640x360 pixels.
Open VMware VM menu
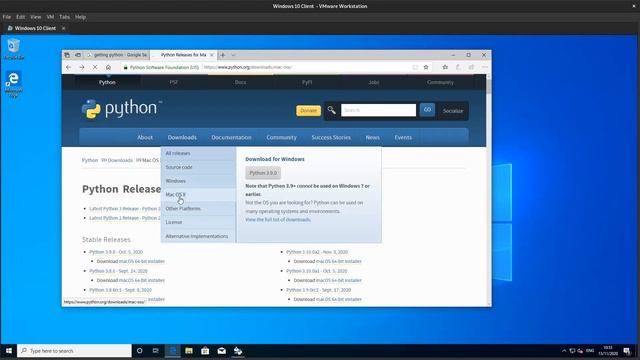tap(50, 17)
